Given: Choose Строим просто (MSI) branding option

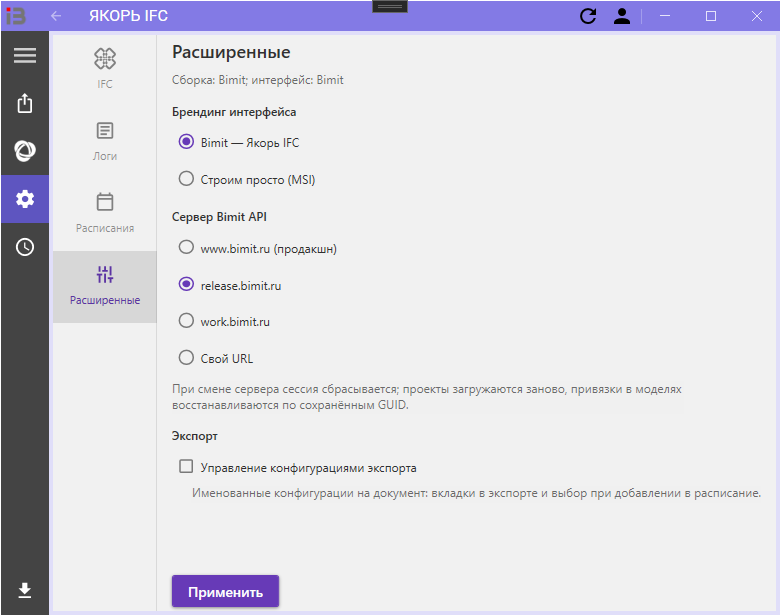Looking at the screenshot, I should 247,179.
